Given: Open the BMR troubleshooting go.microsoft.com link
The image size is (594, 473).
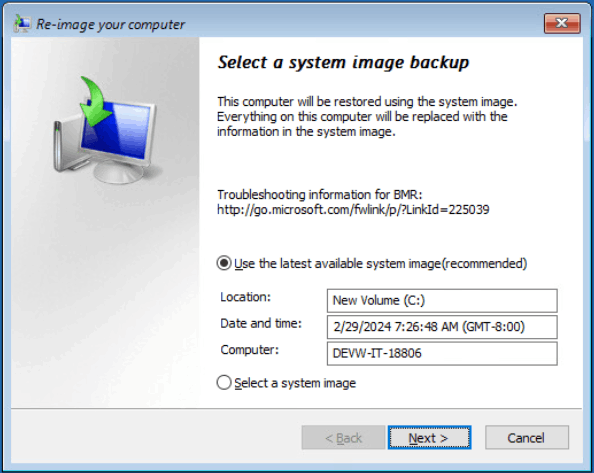Looking at the screenshot, I should 353,209.
